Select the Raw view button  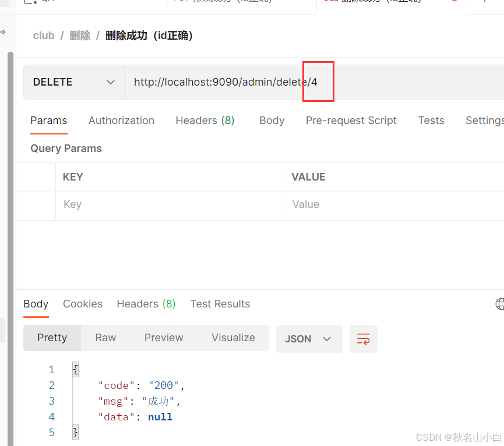tap(105, 338)
